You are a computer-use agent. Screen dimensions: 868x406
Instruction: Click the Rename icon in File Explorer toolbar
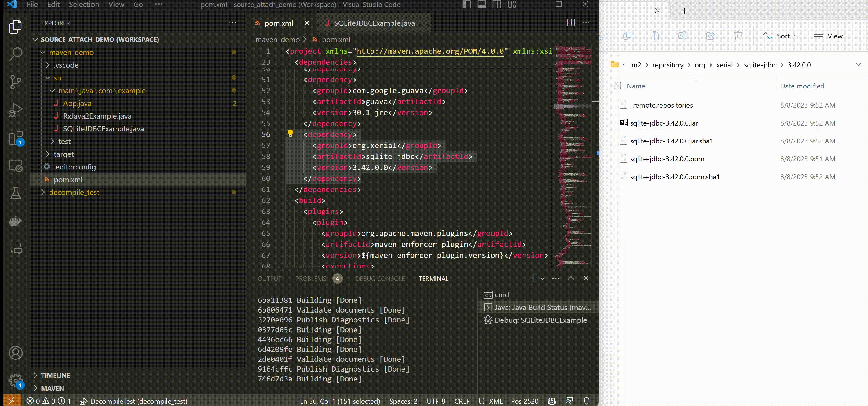coord(682,36)
